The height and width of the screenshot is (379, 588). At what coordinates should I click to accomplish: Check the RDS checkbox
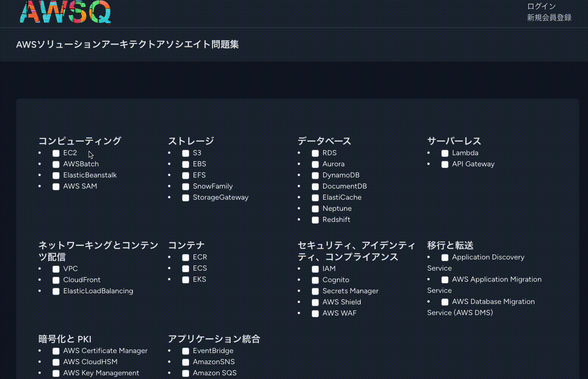point(315,153)
